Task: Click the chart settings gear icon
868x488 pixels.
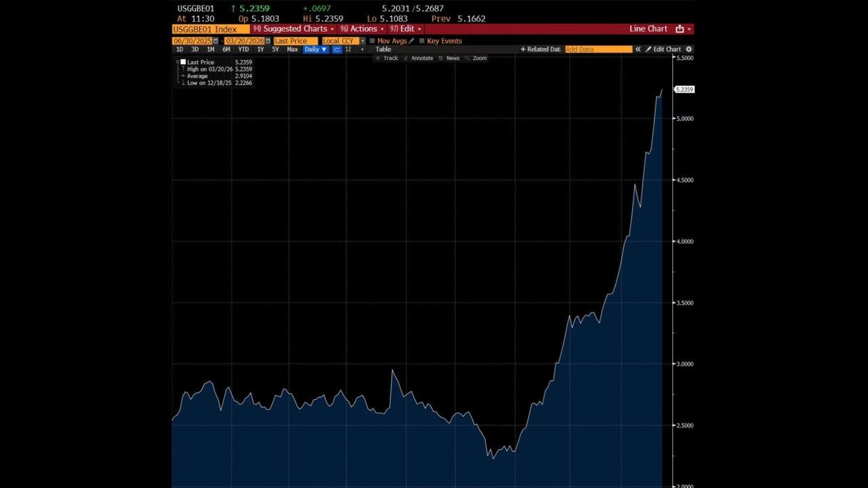Action: pyautogui.click(x=689, y=49)
